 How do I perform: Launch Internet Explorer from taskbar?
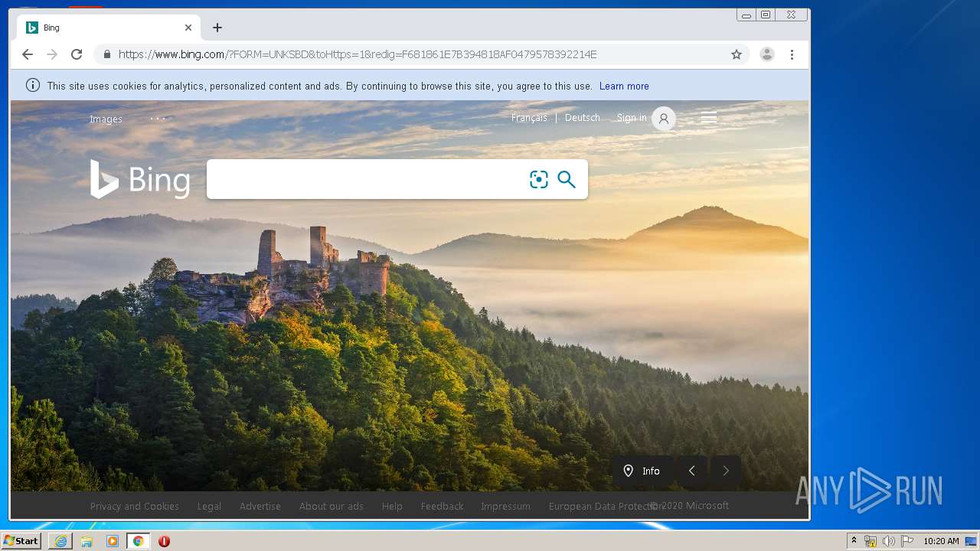tap(60, 541)
